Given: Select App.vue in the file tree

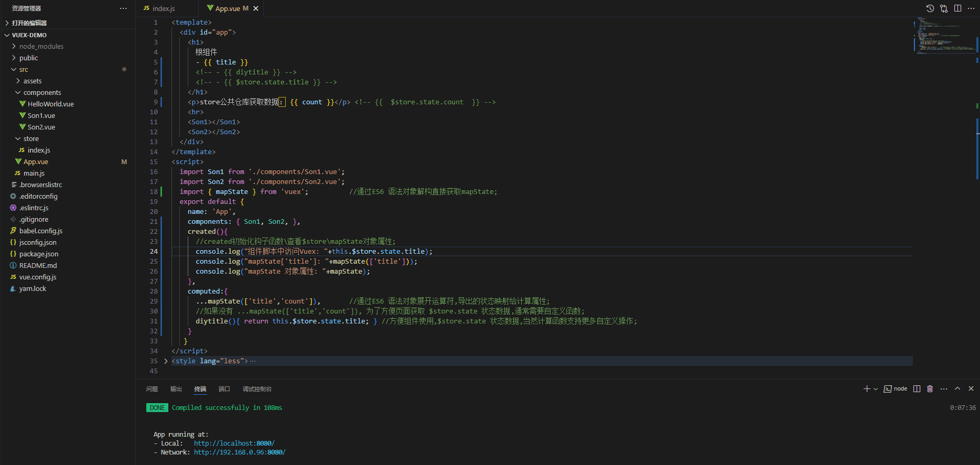Looking at the screenshot, I should pyautogui.click(x=68, y=162).
